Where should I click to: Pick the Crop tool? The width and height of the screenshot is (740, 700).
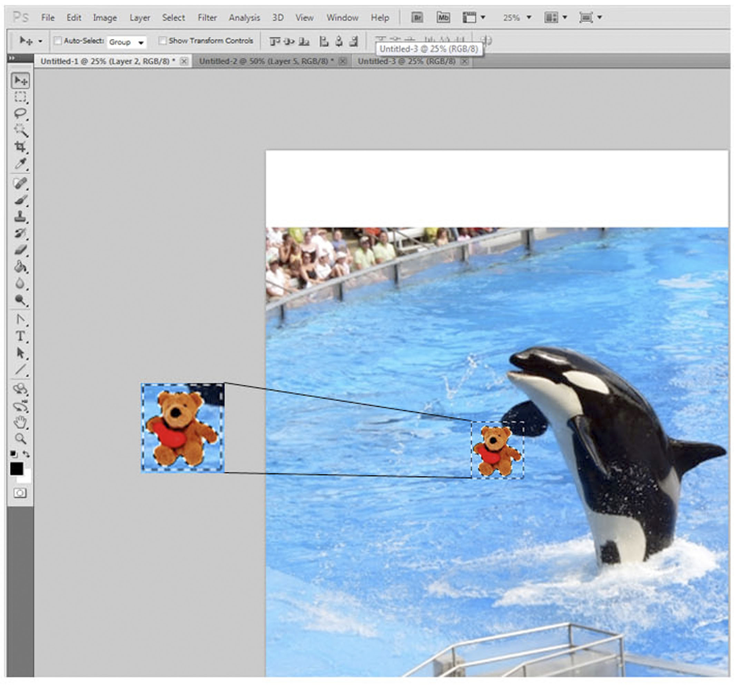point(20,147)
